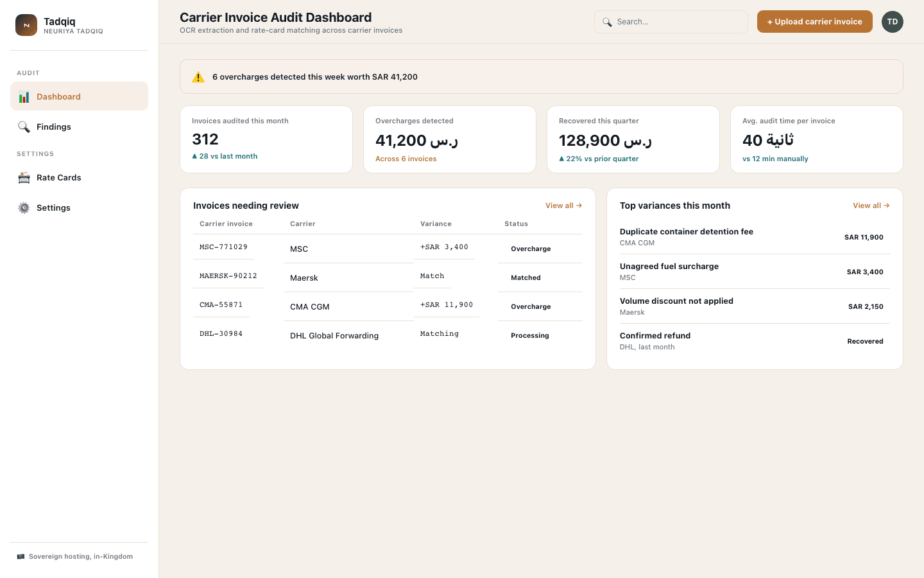Open Volume discount not applied variance
Screen dimensions: 924x578
pos(755,306)
